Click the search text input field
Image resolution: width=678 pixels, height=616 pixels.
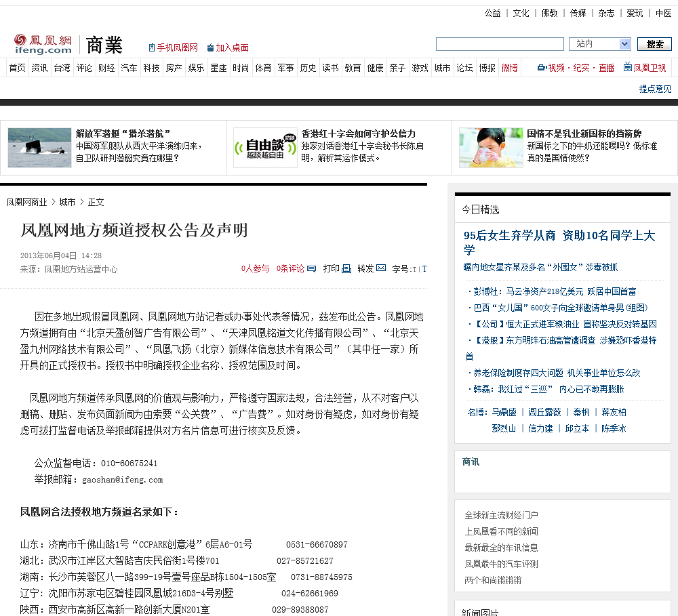[500, 43]
